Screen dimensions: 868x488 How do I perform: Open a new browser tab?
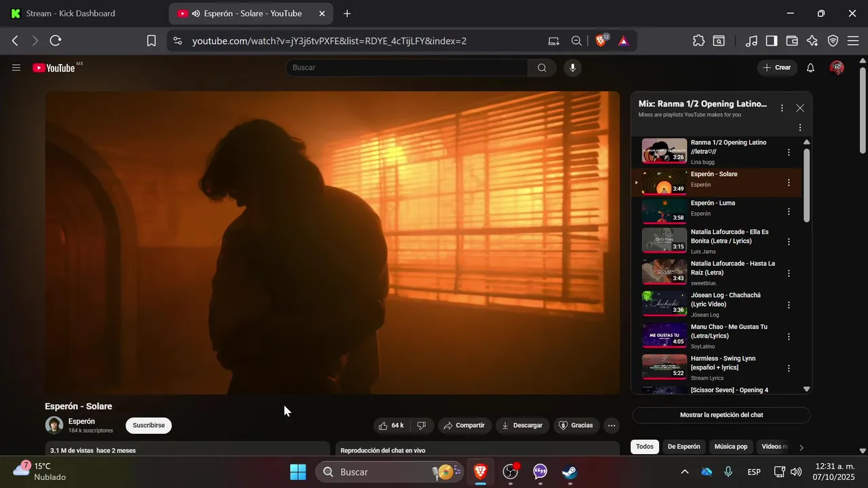[347, 14]
